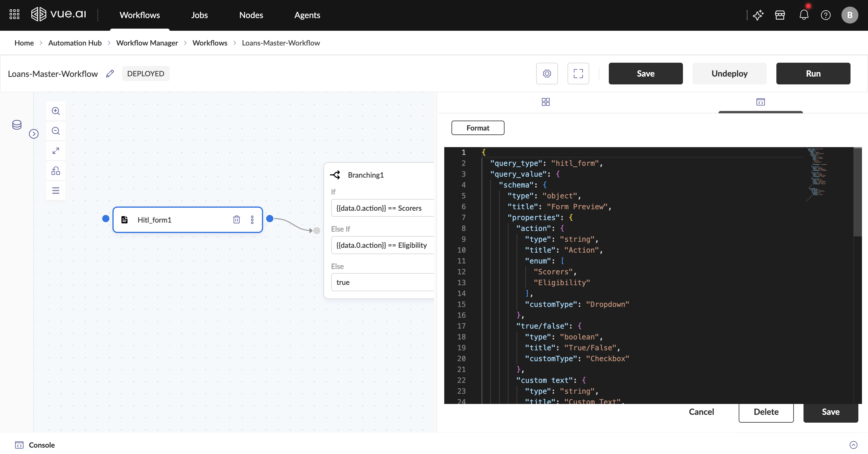Edit workflow name with pencil icon
Image resolution: width=868 pixels, height=454 pixels.
coord(110,74)
